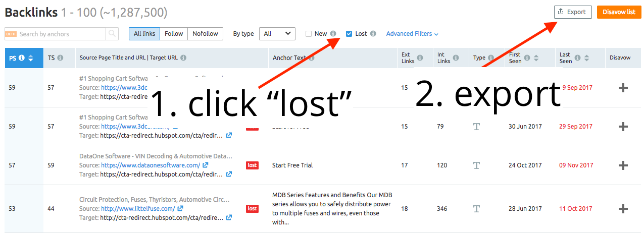Viewport: 644px width, 233px height.
Task: Focus the Search by anchors field
Action: point(61,34)
